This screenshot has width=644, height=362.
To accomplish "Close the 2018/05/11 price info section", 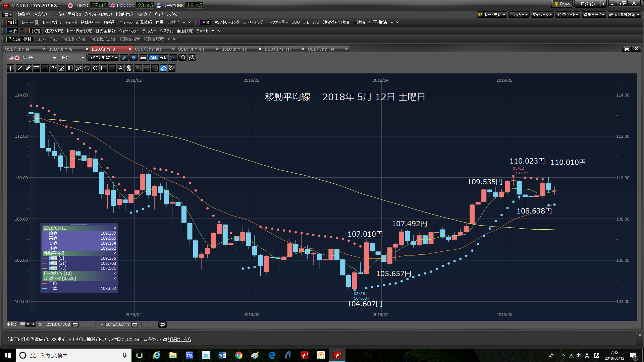I will click(115, 228).
